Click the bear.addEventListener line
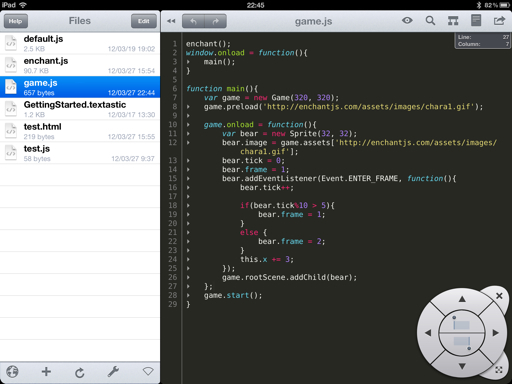This screenshot has width=512, height=384. tap(339, 179)
